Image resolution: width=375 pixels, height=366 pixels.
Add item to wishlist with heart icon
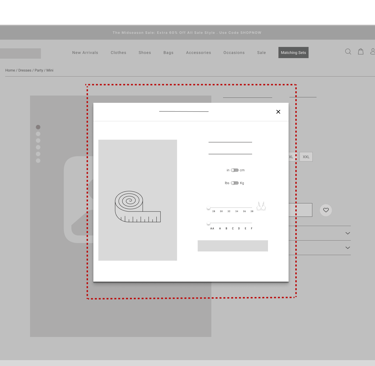(326, 210)
